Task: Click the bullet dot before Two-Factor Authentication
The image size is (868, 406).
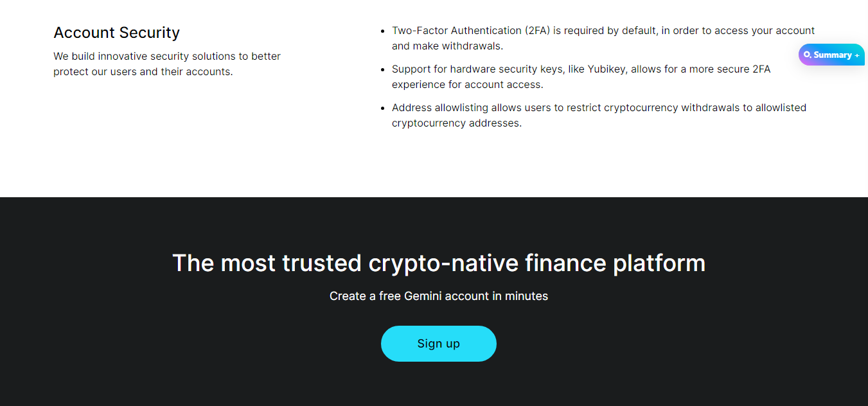Action: 383,31
